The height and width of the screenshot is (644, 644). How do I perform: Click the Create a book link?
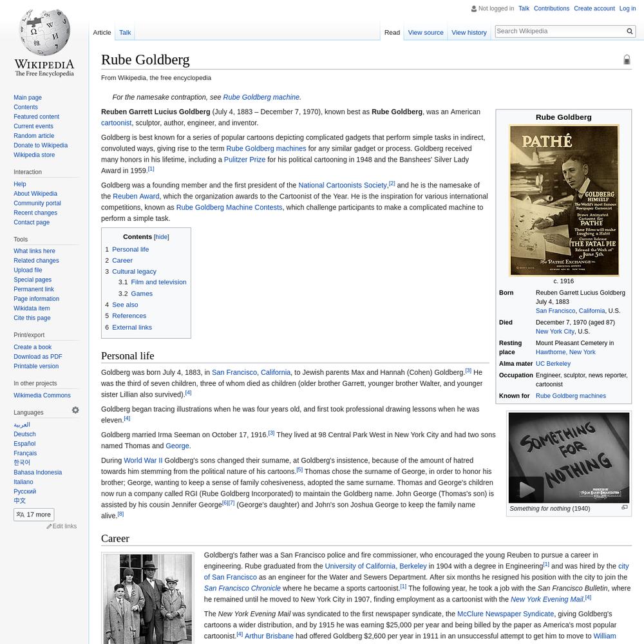[x=32, y=347]
